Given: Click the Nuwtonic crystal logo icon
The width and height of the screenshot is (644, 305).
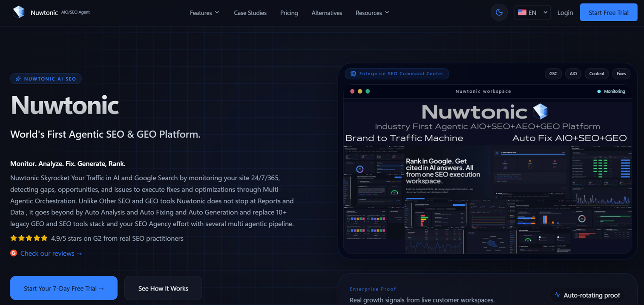Looking at the screenshot, I should [19, 12].
